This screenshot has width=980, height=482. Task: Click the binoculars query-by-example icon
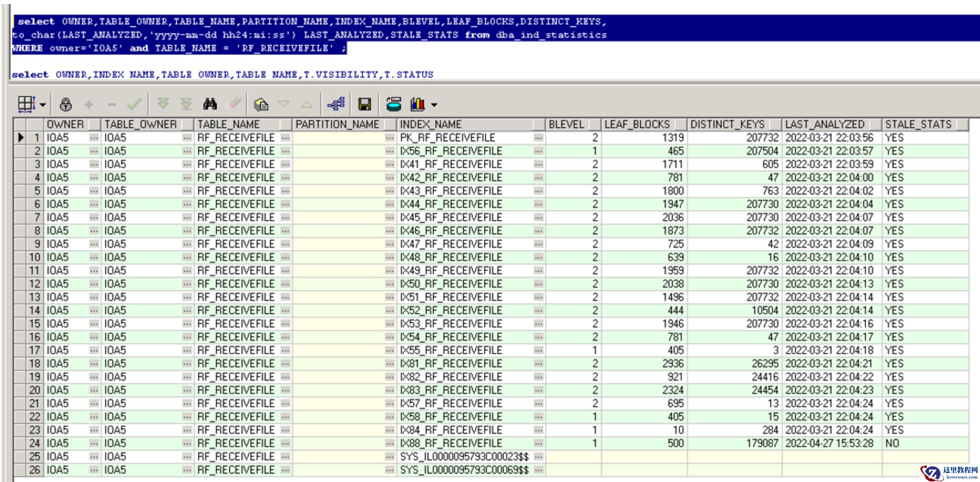point(210,104)
